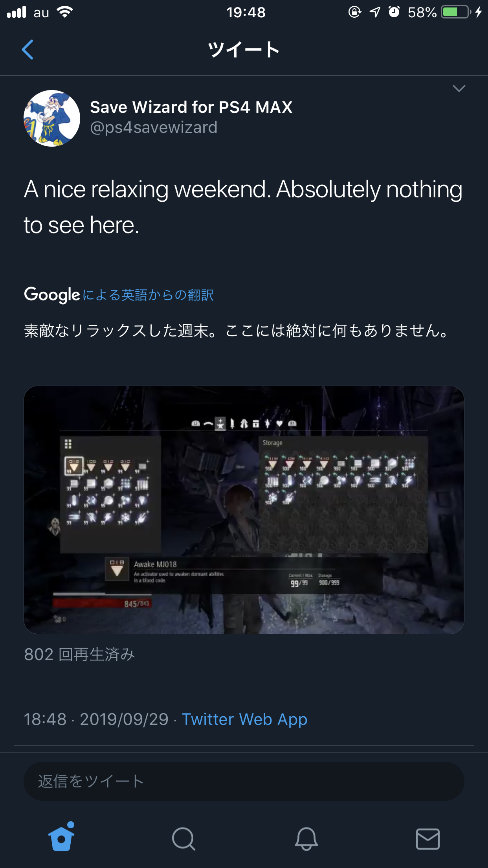Image resolution: width=488 pixels, height=868 pixels.
Task: Tap the back arrow icon
Action: click(x=28, y=50)
